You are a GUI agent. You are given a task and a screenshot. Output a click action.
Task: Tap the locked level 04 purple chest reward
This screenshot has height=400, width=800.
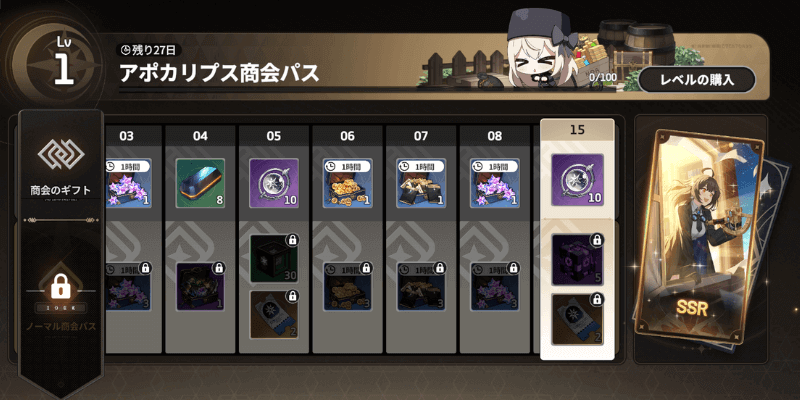201,287
